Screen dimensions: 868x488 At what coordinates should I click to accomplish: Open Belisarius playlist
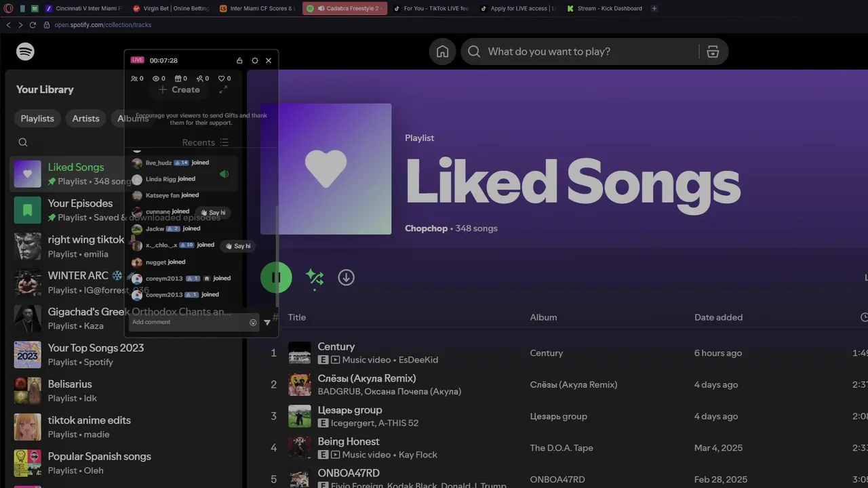pos(124,391)
